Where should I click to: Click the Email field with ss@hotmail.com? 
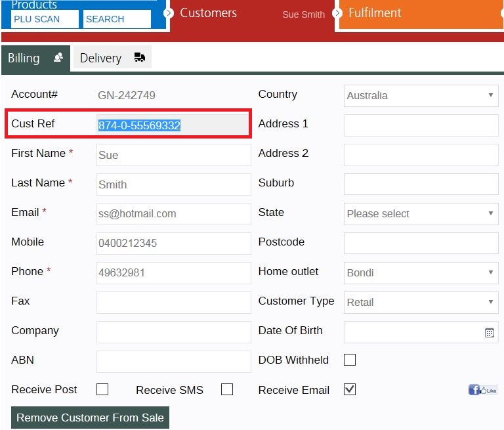pyautogui.click(x=173, y=214)
